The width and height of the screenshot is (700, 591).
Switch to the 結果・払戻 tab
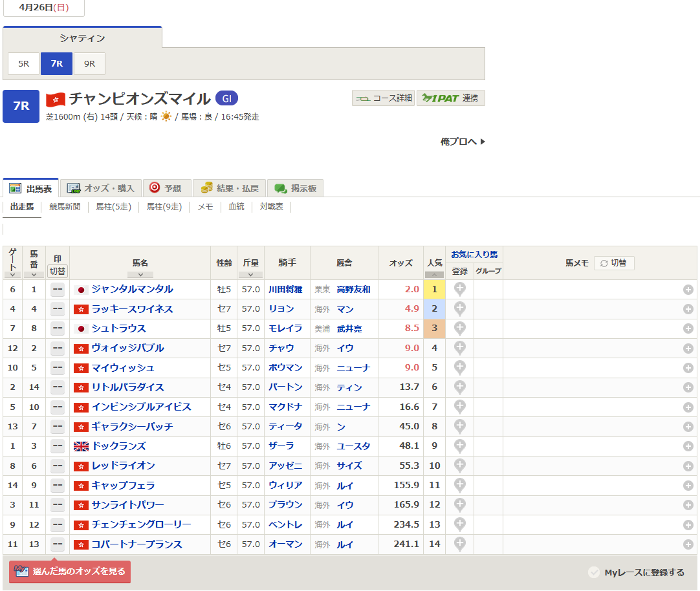230,188
